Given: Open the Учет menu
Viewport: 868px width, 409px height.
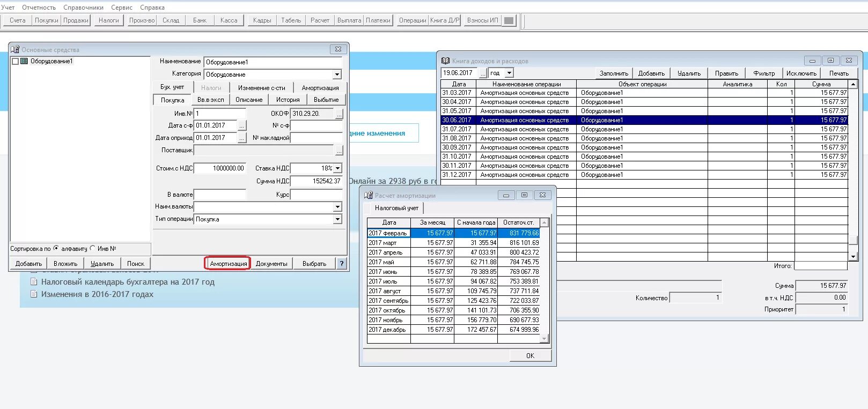Looking at the screenshot, I should tap(8, 8).
